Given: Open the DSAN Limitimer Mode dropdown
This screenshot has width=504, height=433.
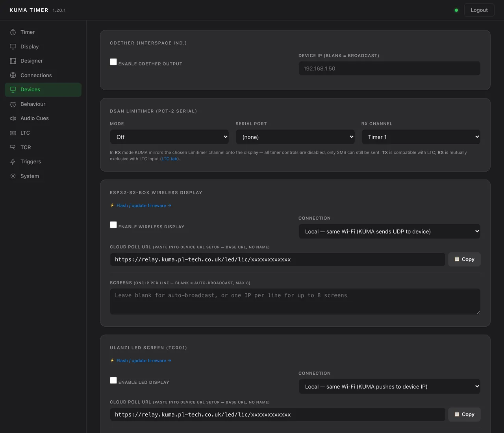Looking at the screenshot, I should click(x=169, y=137).
